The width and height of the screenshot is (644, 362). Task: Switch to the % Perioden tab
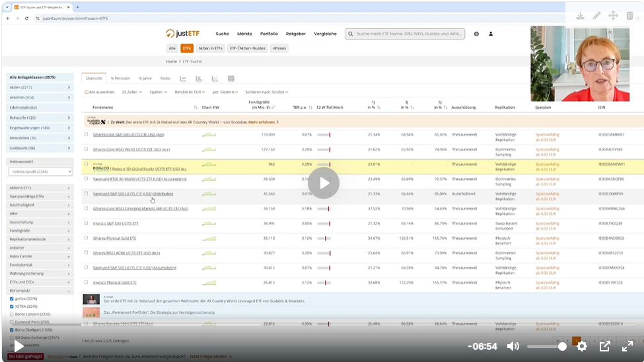click(x=120, y=78)
